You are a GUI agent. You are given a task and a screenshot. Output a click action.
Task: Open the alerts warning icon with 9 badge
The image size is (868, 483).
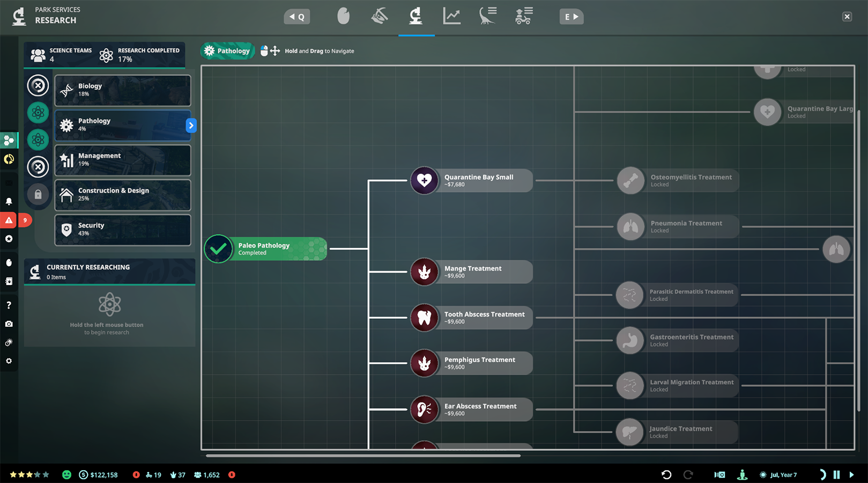[9, 220]
